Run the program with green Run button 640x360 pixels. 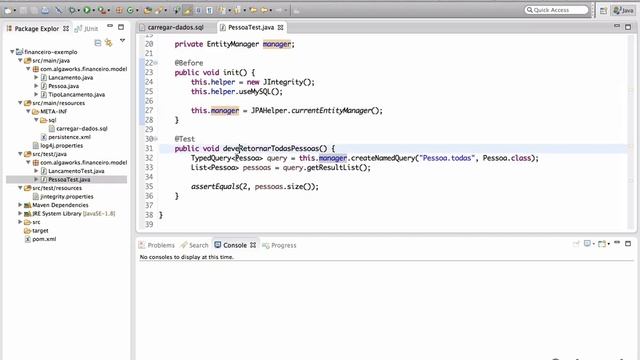87,10
